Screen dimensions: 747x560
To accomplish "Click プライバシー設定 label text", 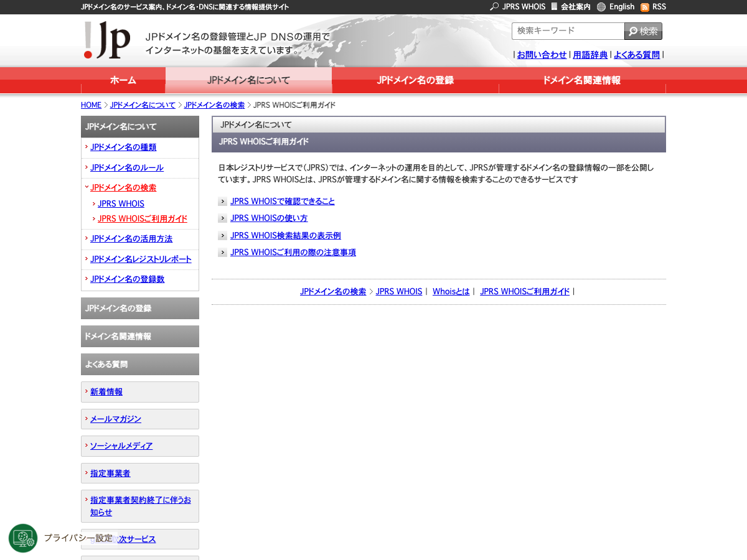I will click(x=78, y=538).
